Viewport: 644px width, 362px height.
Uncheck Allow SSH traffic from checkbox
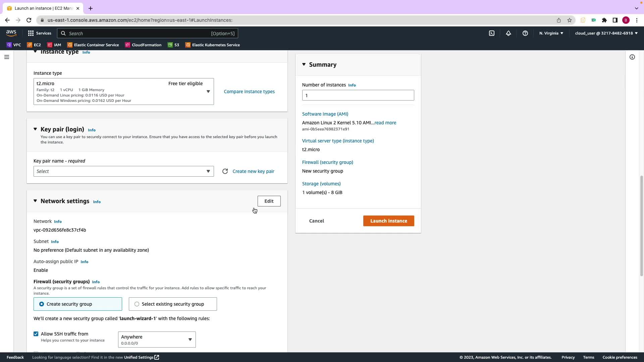tap(36, 334)
